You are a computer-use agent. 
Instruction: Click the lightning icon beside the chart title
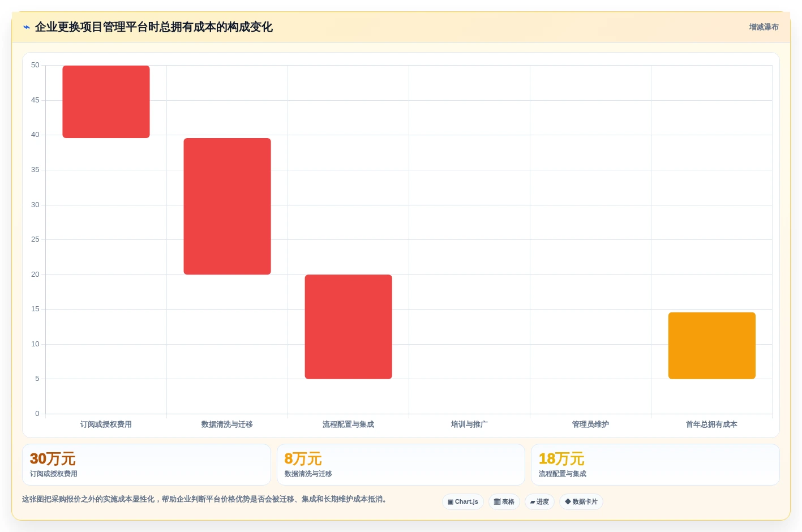click(27, 27)
